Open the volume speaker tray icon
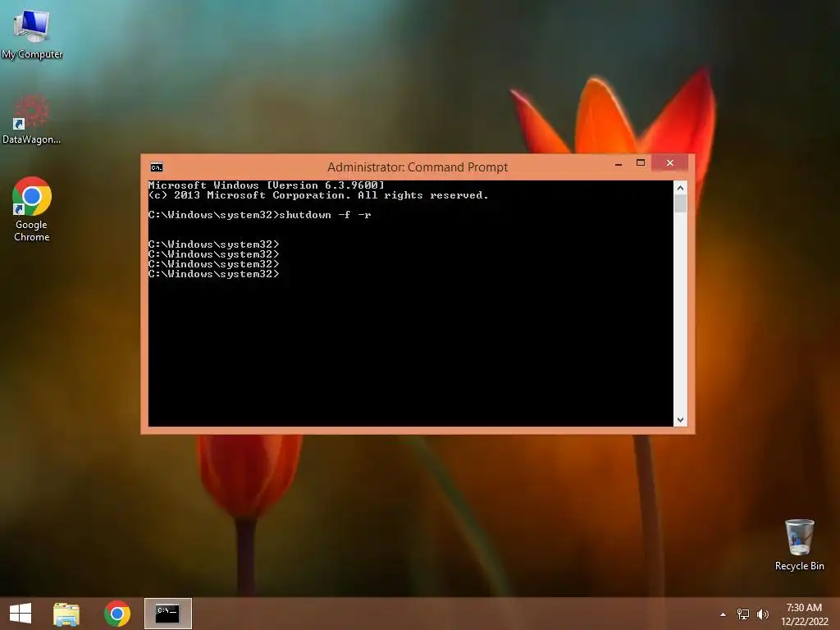This screenshot has width=840, height=630. tap(763, 614)
